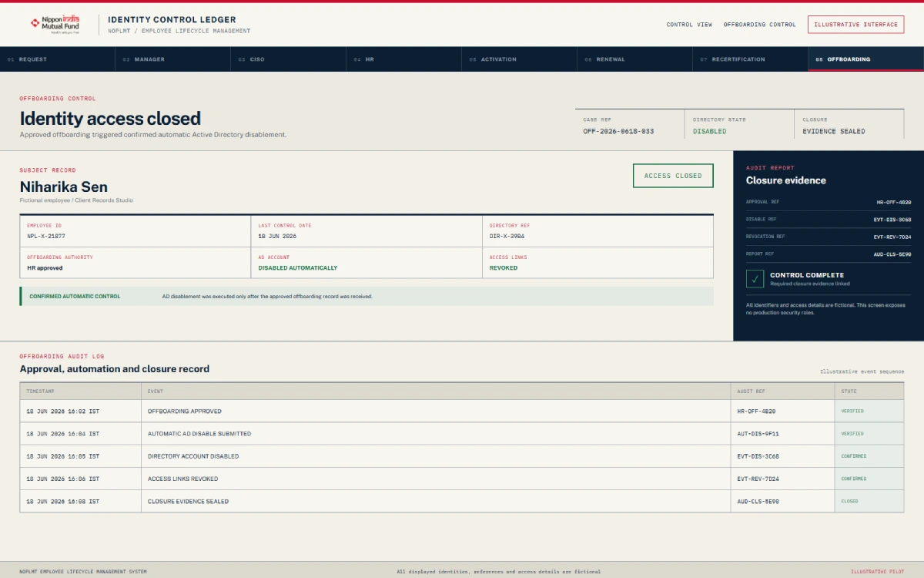Go to the HR step tab
The height and width of the screenshot is (578, 924).
click(x=404, y=59)
